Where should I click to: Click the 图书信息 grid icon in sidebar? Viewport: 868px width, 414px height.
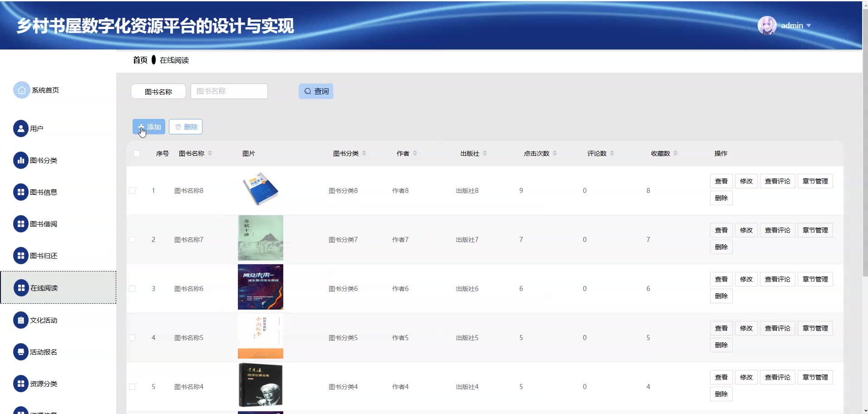(x=21, y=192)
